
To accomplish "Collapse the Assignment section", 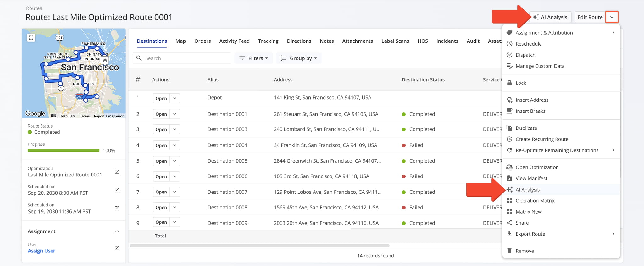I will pos(117,231).
